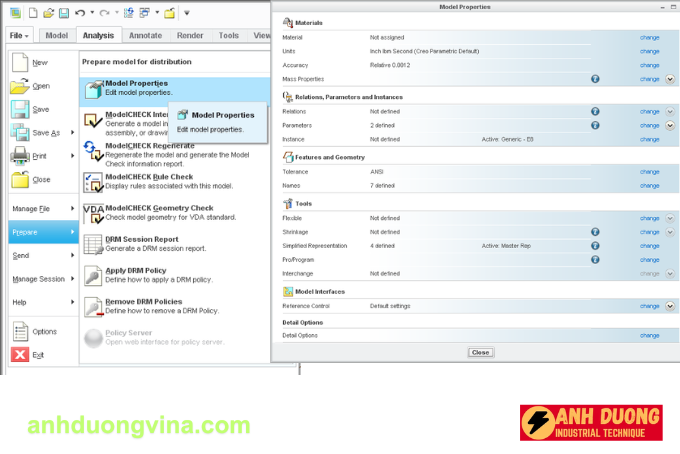Screen dimensions: 680x454
Task: Expand the Parameters row details
Action: click(x=670, y=126)
